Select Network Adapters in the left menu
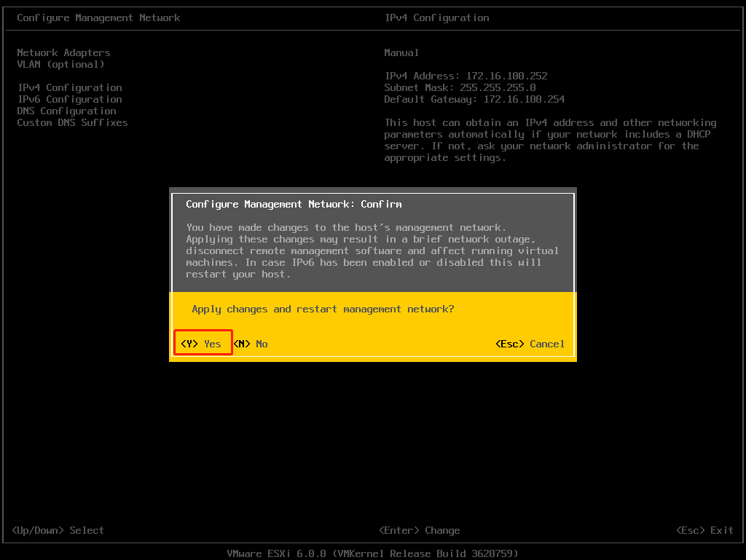Screen dimensions: 746x560 pos(63,52)
